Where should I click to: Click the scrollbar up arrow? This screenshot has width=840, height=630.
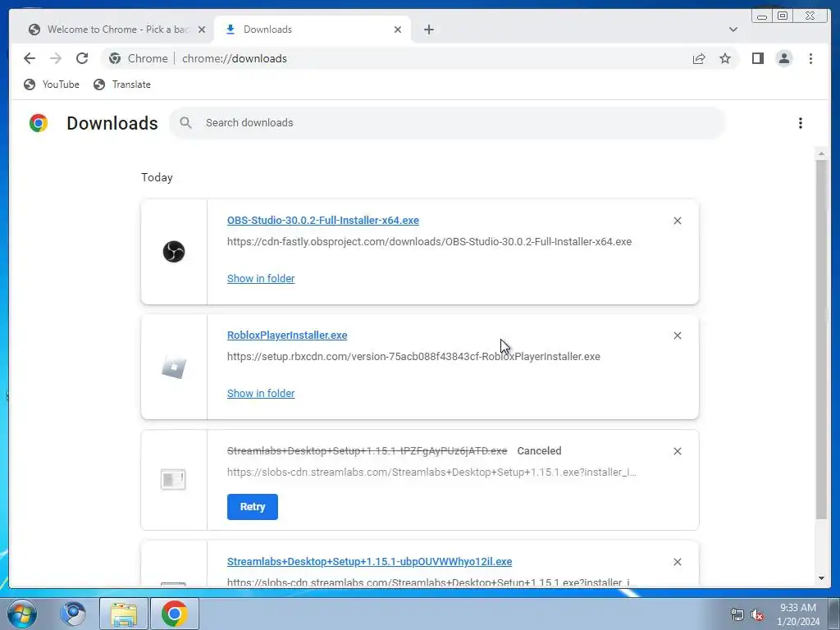click(821, 154)
